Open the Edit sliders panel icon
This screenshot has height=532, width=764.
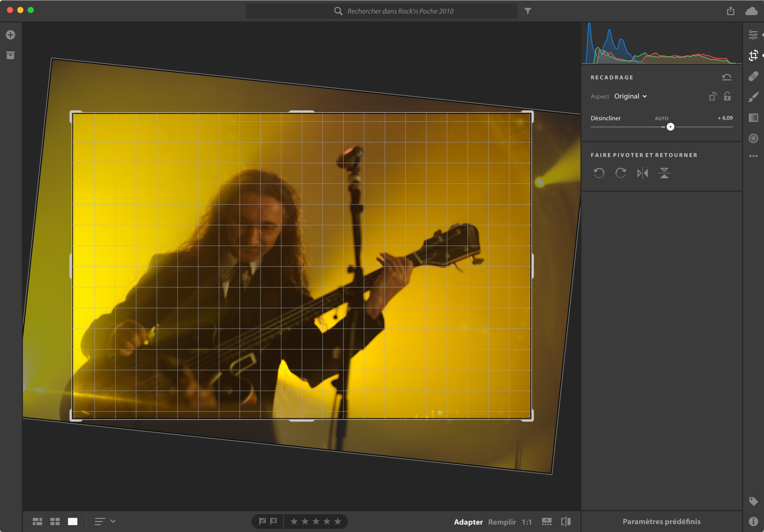753,35
